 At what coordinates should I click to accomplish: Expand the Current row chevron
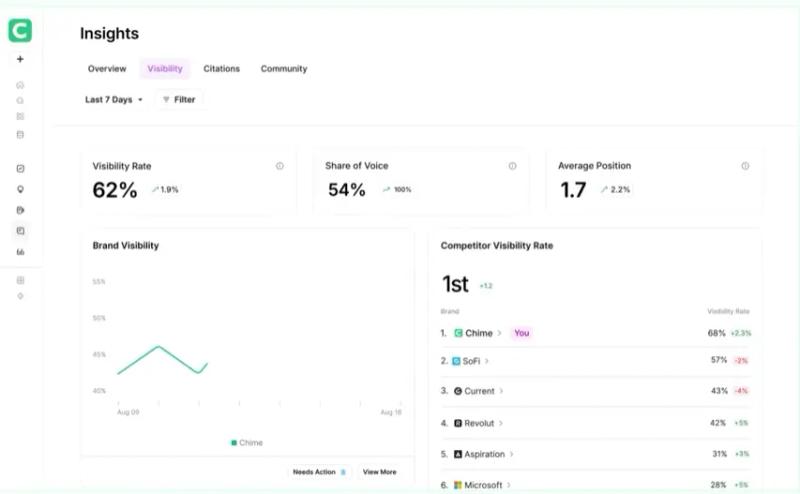click(501, 391)
